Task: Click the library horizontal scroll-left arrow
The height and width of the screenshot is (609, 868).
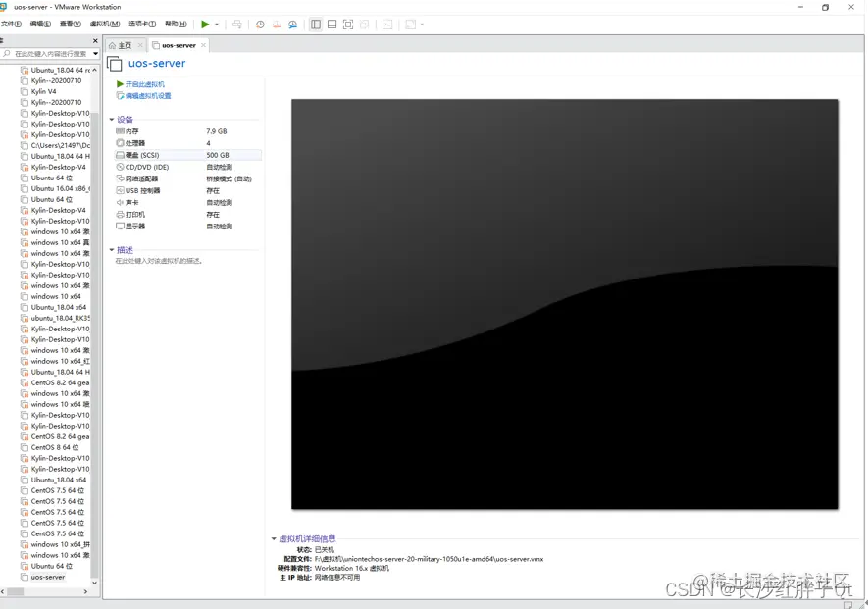Action: pyautogui.click(x=3, y=591)
